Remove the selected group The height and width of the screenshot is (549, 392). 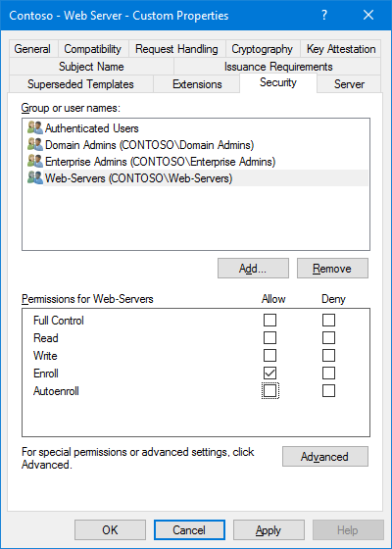(x=332, y=269)
